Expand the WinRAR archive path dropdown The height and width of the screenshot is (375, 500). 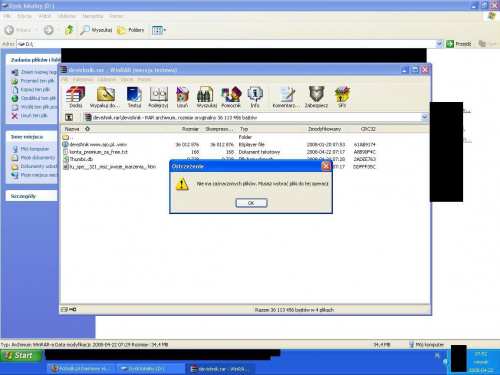(x=424, y=117)
